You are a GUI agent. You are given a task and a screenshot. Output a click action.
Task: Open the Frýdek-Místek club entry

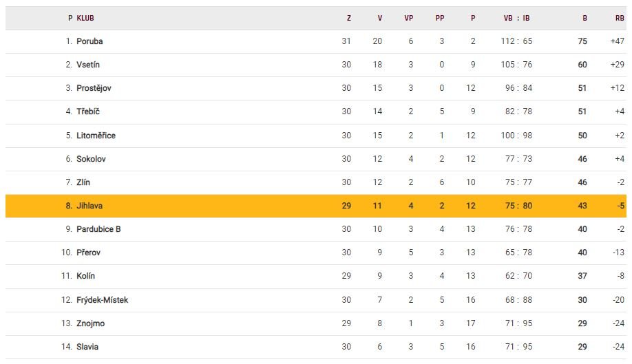(102, 300)
